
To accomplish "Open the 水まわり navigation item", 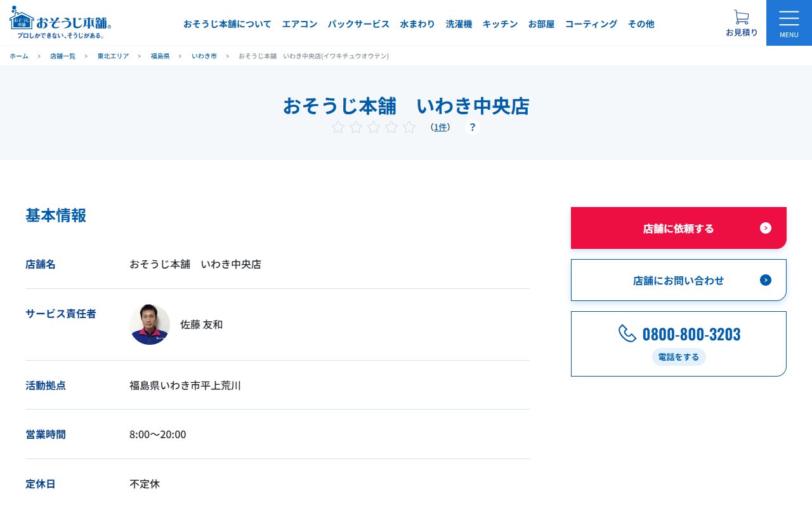I will 417,24.
